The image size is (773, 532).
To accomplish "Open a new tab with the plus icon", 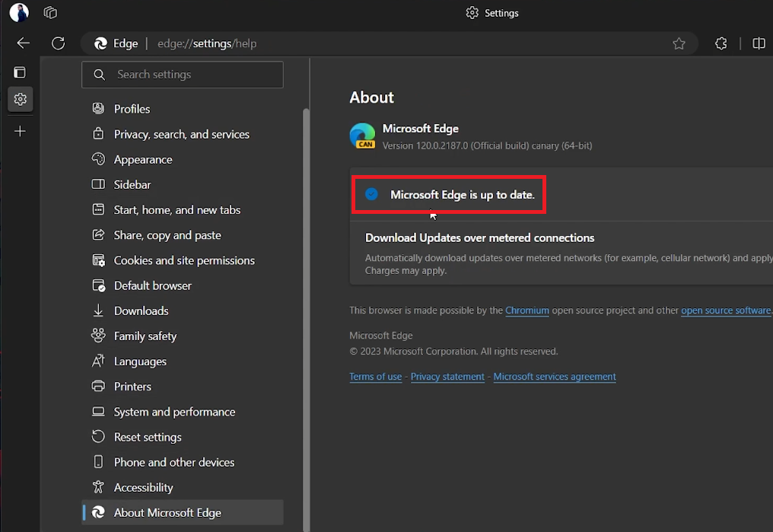I will point(21,131).
